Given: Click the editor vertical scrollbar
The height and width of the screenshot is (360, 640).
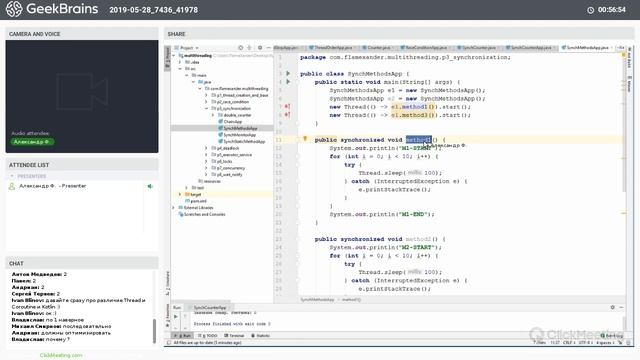Looking at the screenshot, I should click(x=624, y=122).
